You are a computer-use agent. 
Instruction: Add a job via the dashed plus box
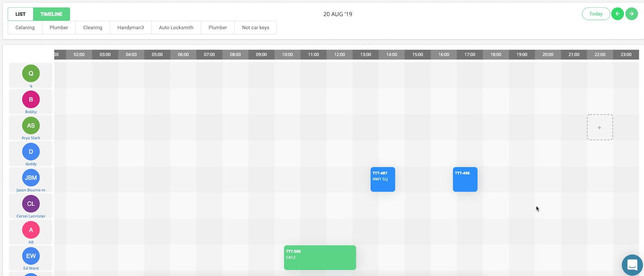click(x=600, y=127)
